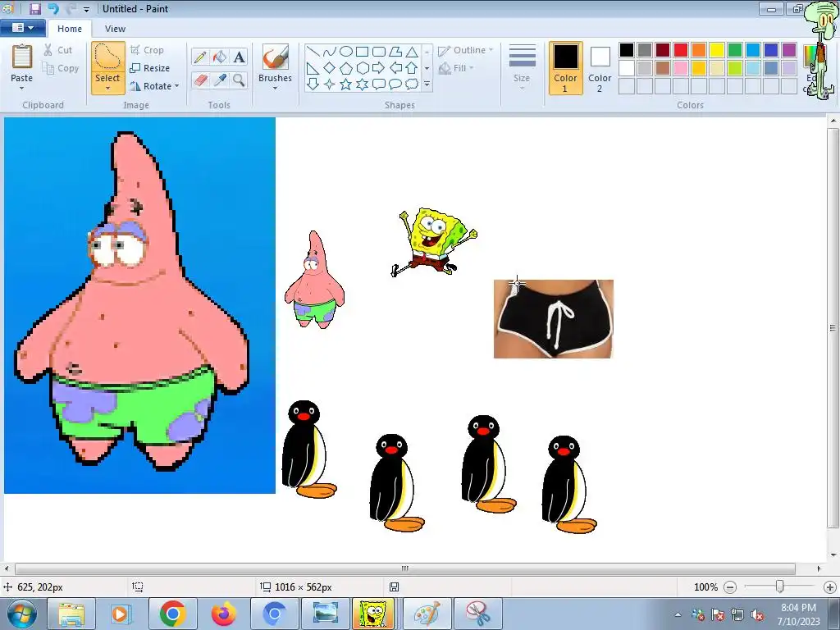
Task: Choose the Oval callout shape
Action: pyautogui.click(x=395, y=84)
